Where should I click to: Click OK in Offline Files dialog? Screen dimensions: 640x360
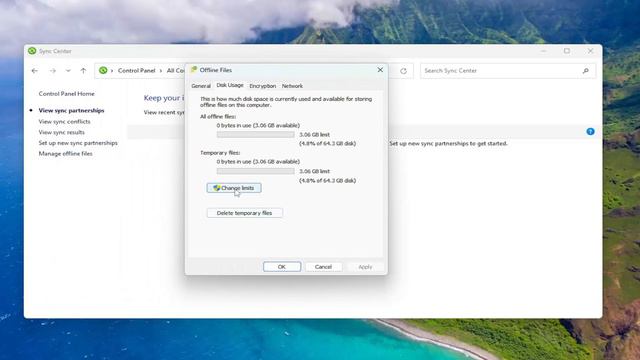coord(282,267)
